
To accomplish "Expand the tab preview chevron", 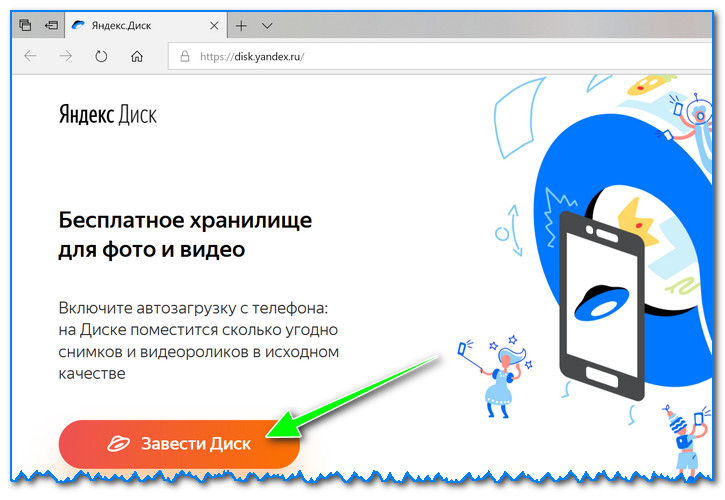I will click(x=267, y=24).
